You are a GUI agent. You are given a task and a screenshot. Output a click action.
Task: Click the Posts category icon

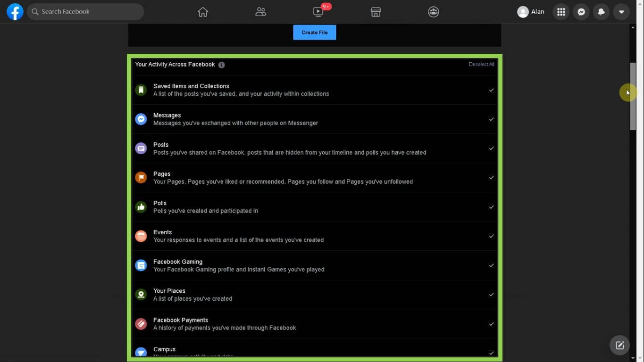point(141,148)
